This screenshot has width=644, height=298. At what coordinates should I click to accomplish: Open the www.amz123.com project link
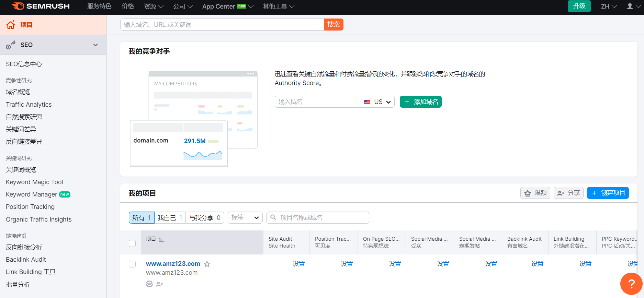pos(173,264)
